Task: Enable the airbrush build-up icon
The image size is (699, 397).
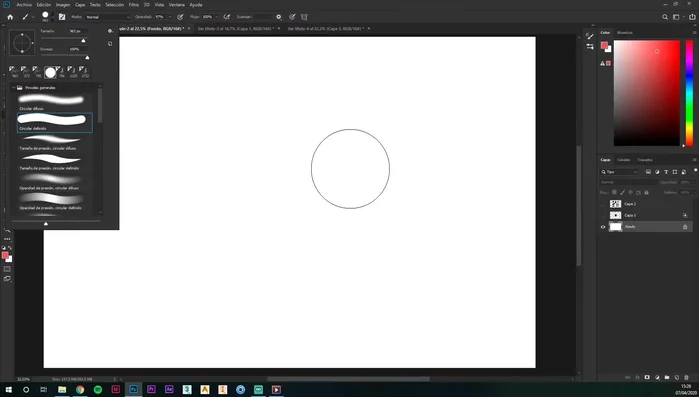Action: pos(227,17)
